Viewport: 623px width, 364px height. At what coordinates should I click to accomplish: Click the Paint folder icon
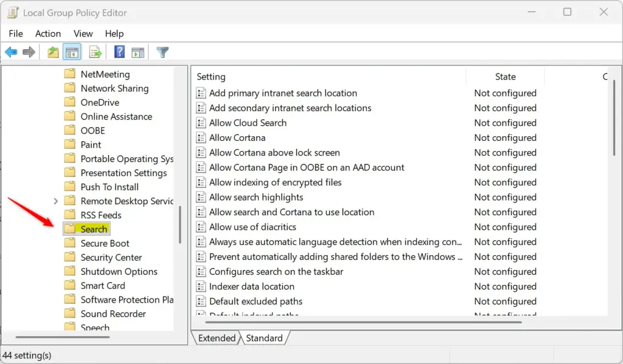[x=70, y=144]
